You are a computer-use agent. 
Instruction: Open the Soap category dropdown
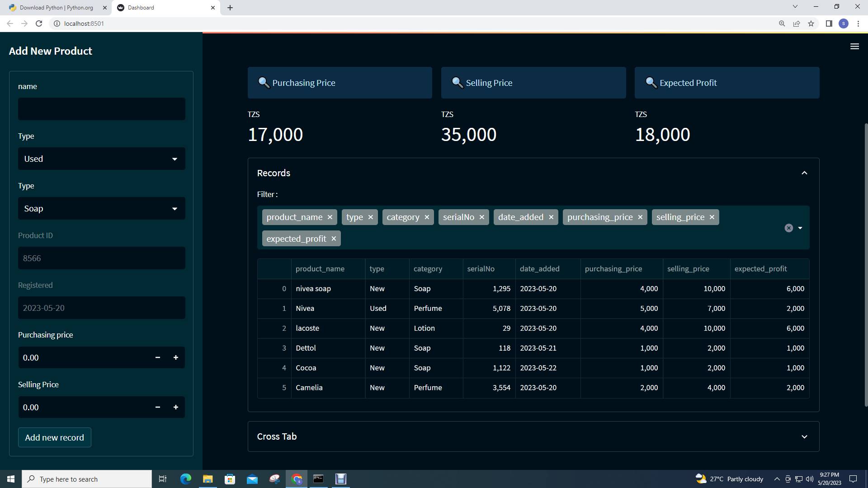[102, 209]
